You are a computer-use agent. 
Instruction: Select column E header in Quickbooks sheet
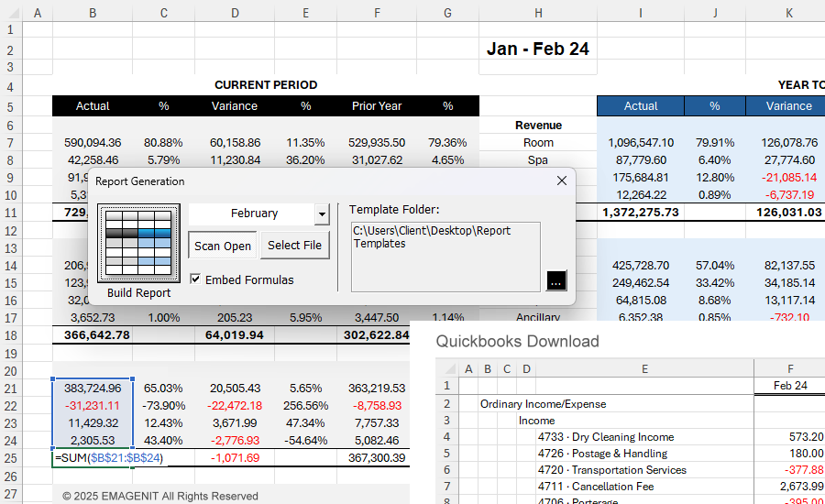coord(644,369)
